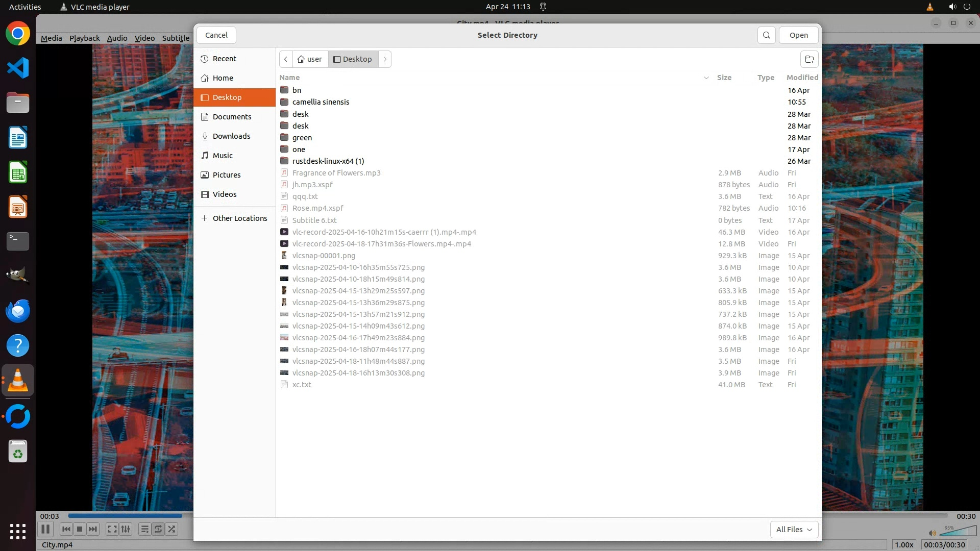Click the search icon in dialog header

pos(766,35)
